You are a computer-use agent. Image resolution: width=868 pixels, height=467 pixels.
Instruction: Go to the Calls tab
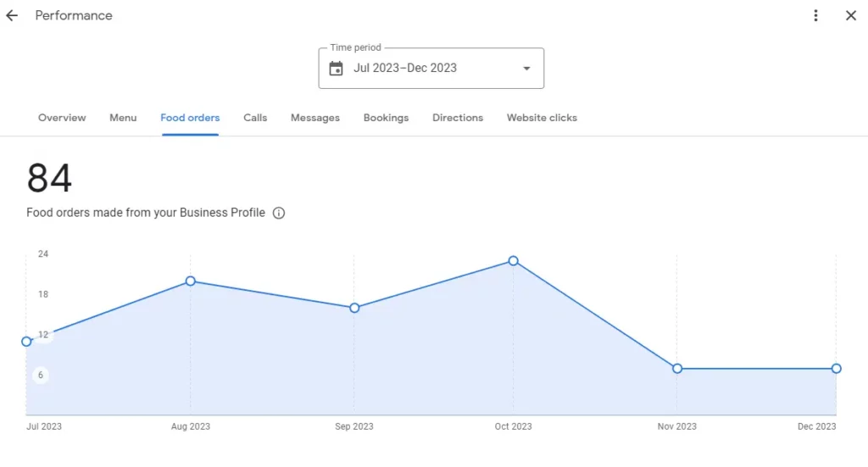click(x=255, y=118)
